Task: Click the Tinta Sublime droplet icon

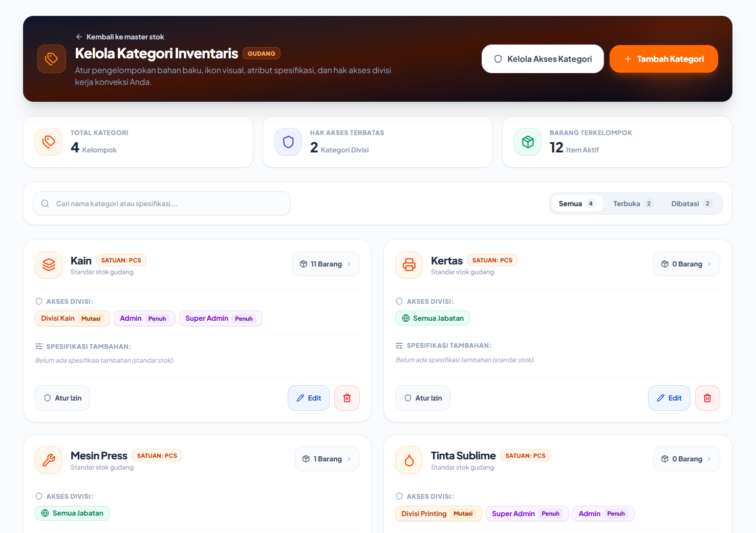Action: [x=409, y=460]
